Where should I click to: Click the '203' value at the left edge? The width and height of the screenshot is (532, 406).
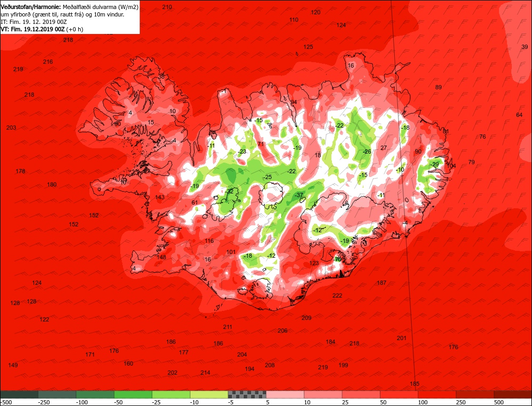point(11,128)
